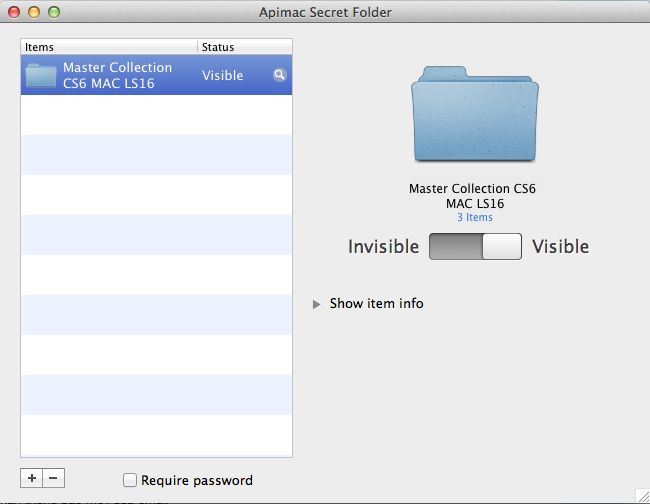Open the blue 3 Items link
The width and height of the screenshot is (650, 504).
(x=475, y=217)
